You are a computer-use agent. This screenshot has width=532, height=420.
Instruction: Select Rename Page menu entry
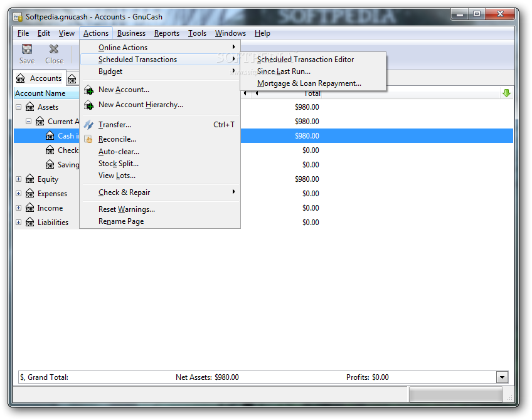click(160, 221)
